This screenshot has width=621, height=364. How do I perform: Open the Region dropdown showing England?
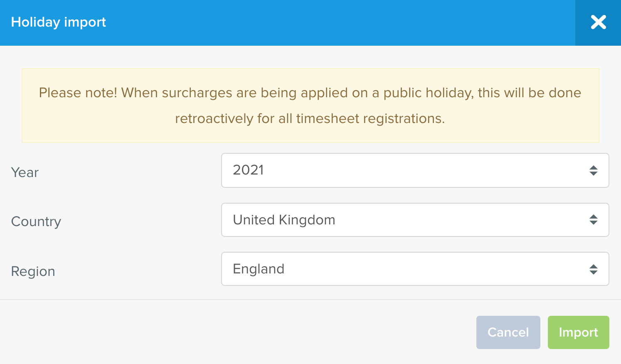(414, 269)
